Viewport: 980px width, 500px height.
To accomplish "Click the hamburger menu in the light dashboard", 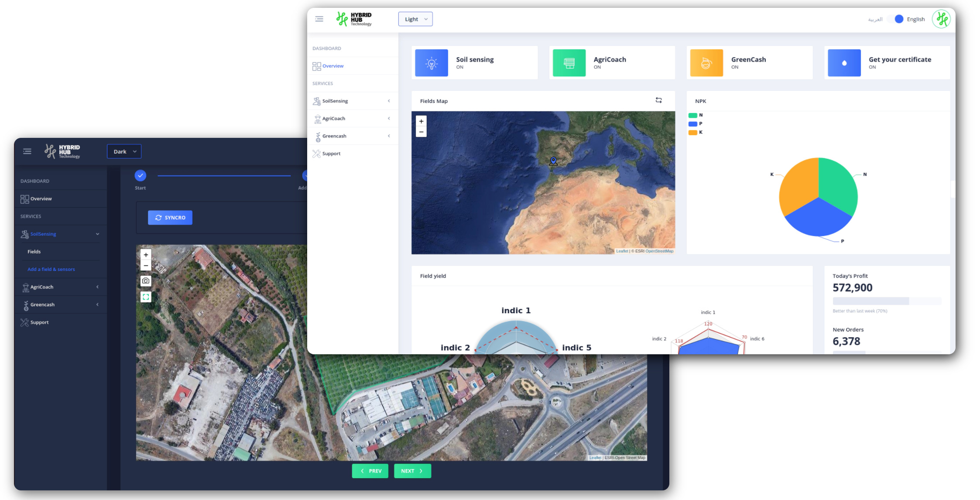I will coord(319,19).
